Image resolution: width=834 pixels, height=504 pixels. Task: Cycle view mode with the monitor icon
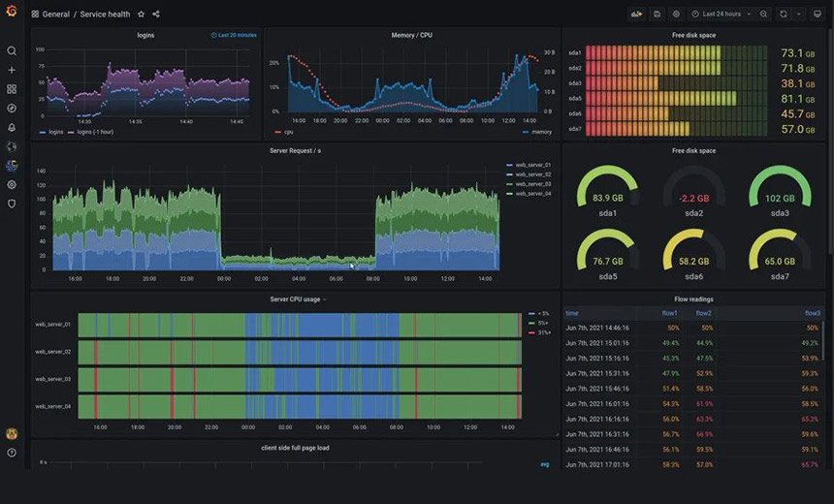click(x=818, y=15)
